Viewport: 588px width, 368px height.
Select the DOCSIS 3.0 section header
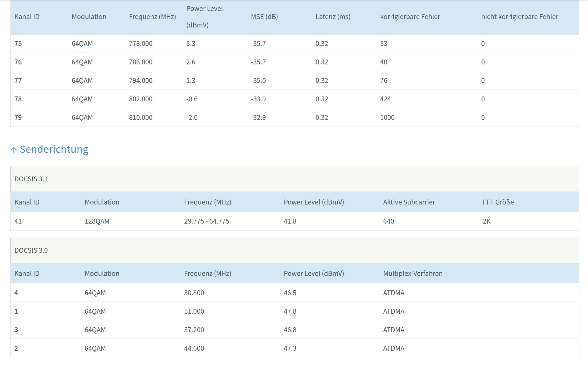(31, 250)
